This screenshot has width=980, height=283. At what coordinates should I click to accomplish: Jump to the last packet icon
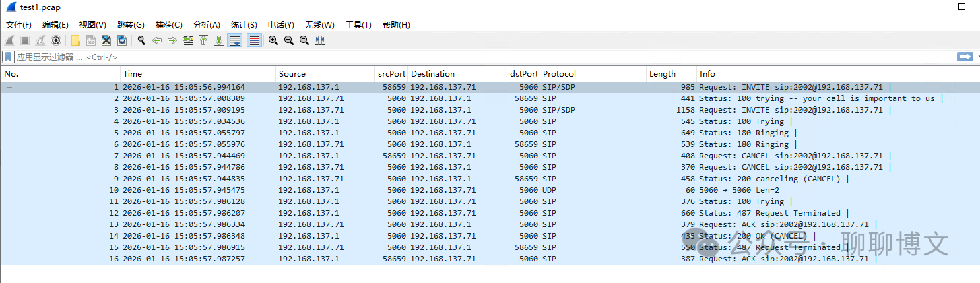[219, 40]
